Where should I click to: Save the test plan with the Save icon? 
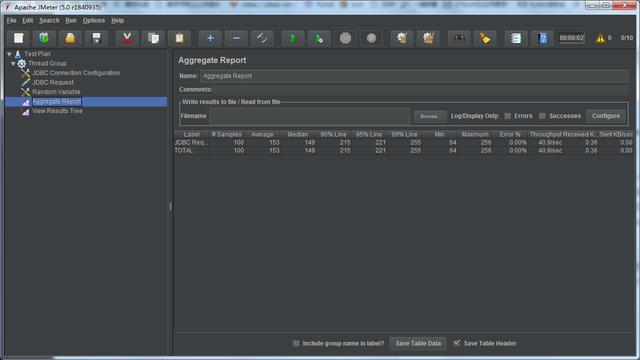click(x=96, y=38)
